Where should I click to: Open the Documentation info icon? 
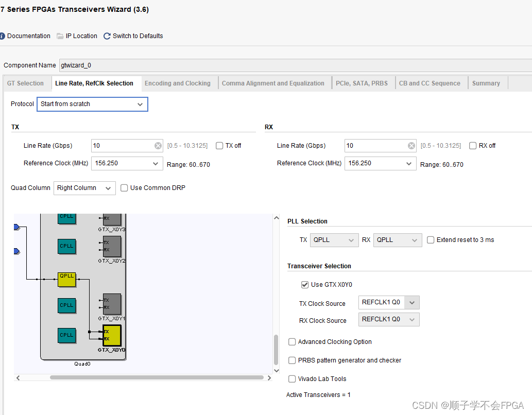point(2,36)
